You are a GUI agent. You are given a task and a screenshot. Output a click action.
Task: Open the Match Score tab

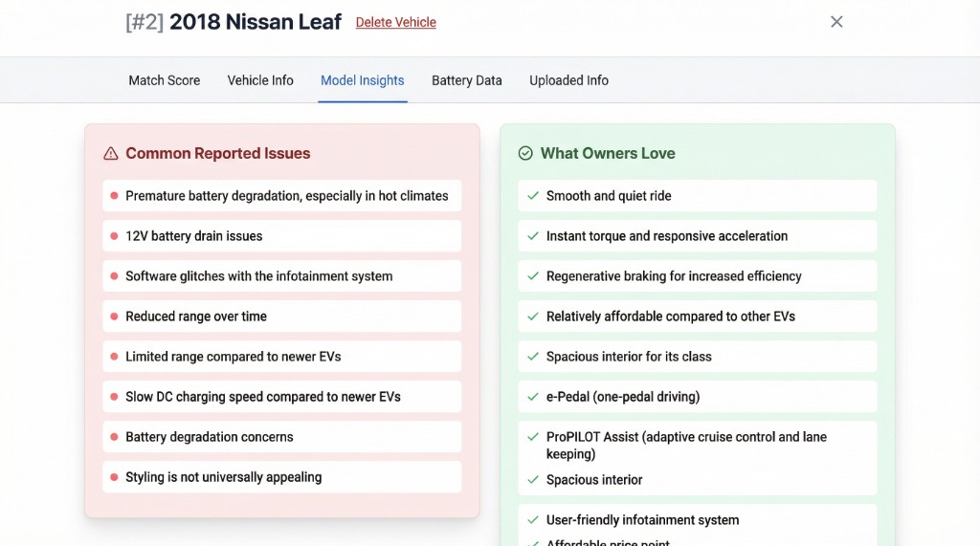click(165, 80)
